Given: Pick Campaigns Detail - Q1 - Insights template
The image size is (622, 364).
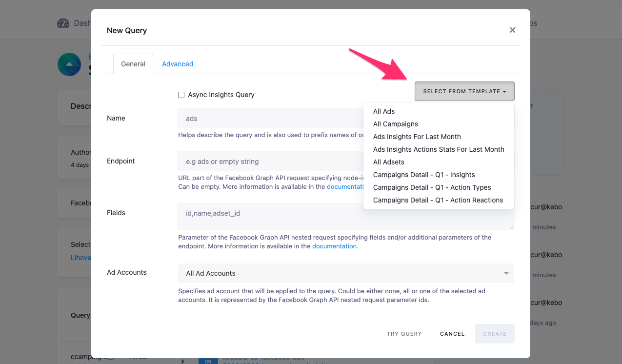Looking at the screenshot, I should click(x=424, y=175).
